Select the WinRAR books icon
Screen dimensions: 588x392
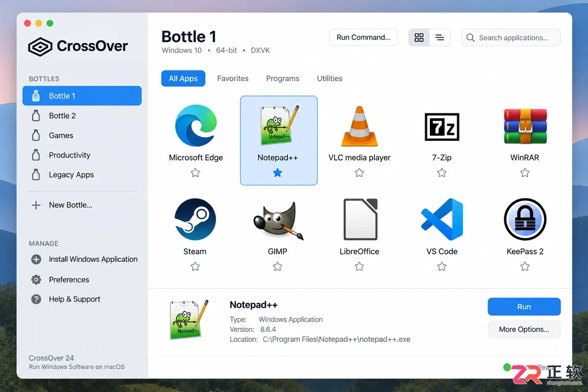(x=525, y=126)
